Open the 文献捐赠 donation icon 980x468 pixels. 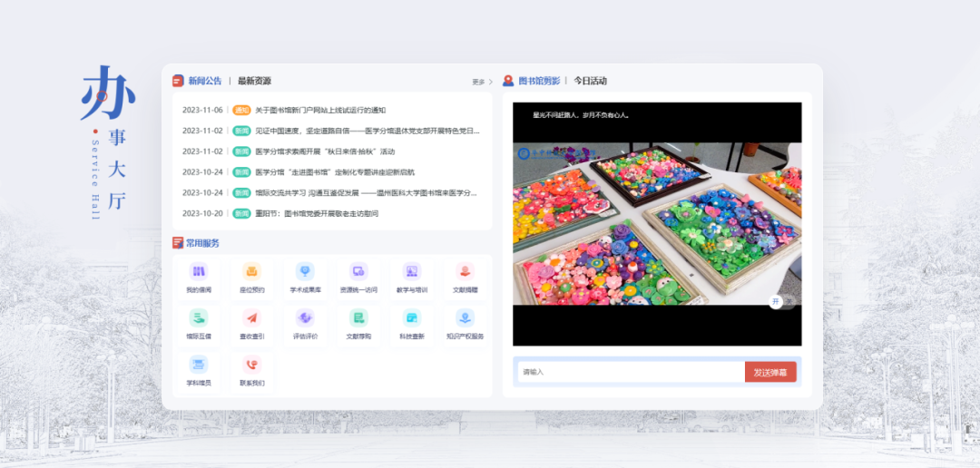pos(465,271)
